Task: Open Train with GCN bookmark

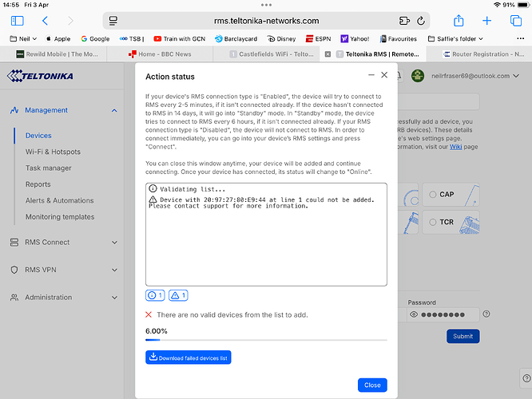Action: (180, 38)
